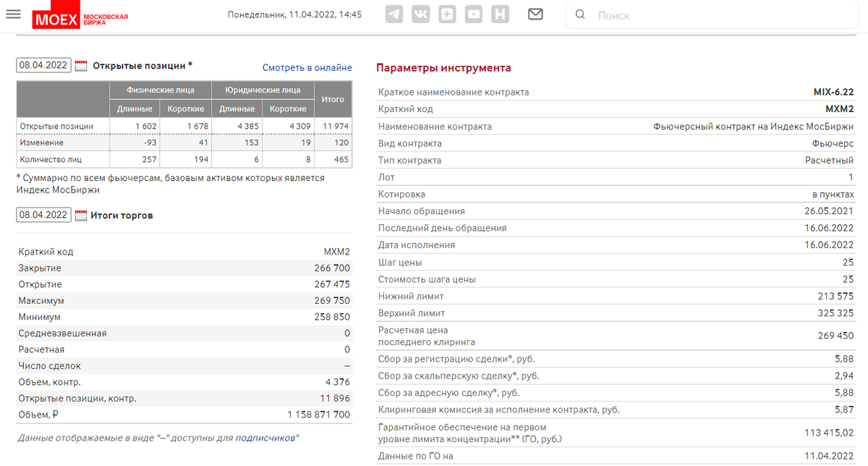Select the ruble volume 1 158 871 700
Image resolution: width=868 pixels, height=466 pixels.
pos(319,415)
